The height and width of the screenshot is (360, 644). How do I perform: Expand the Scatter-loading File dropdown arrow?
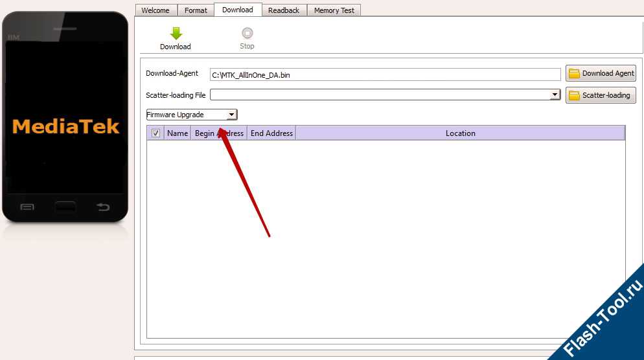pos(555,95)
